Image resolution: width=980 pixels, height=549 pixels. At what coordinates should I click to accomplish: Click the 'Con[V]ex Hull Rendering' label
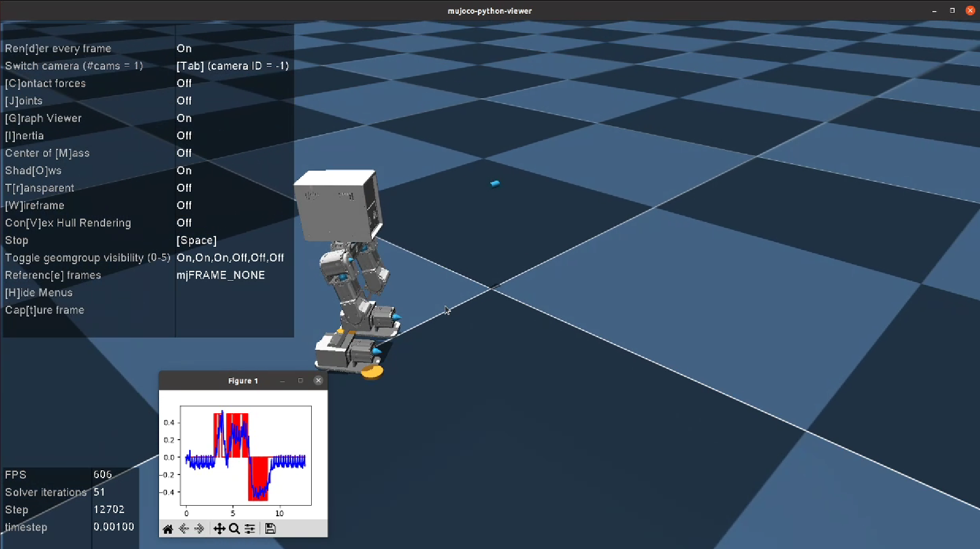pyautogui.click(x=68, y=223)
